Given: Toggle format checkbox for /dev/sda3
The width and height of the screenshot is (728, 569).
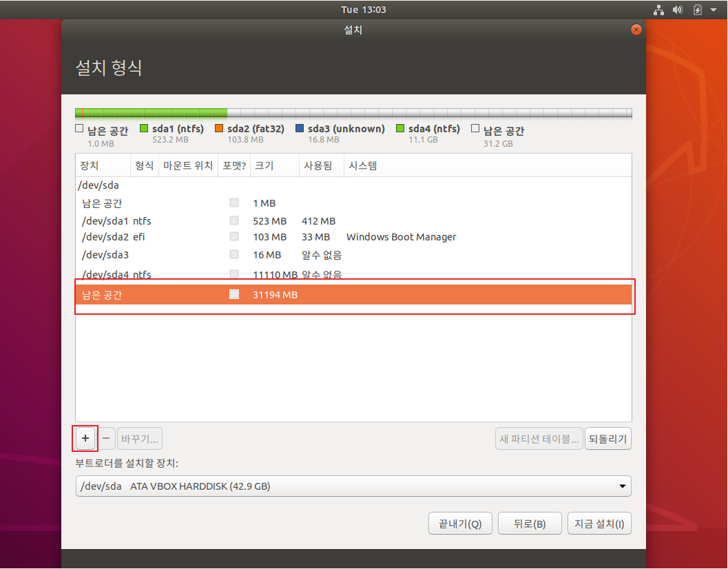Looking at the screenshot, I should pyautogui.click(x=234, y=254).
